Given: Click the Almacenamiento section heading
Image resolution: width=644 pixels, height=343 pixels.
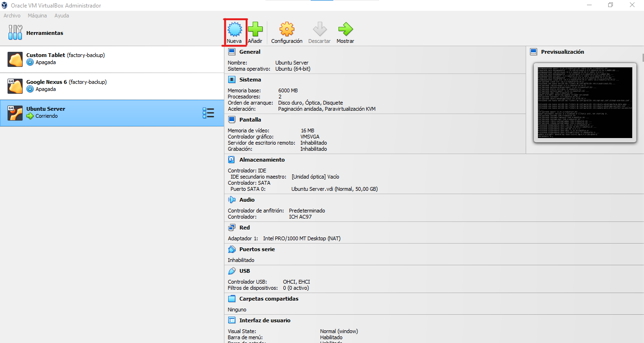Looking at the screenshot, I should click(262, 160).
